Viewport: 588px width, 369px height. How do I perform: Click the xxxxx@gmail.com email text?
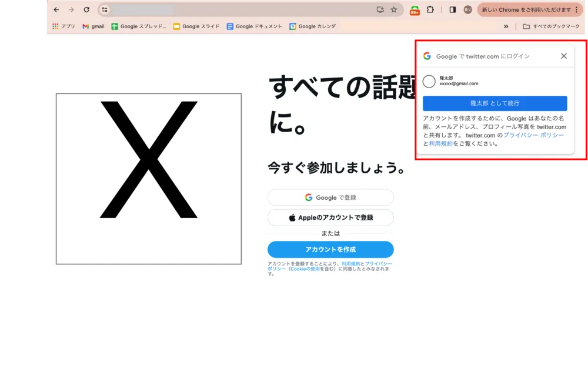(459, 83)
